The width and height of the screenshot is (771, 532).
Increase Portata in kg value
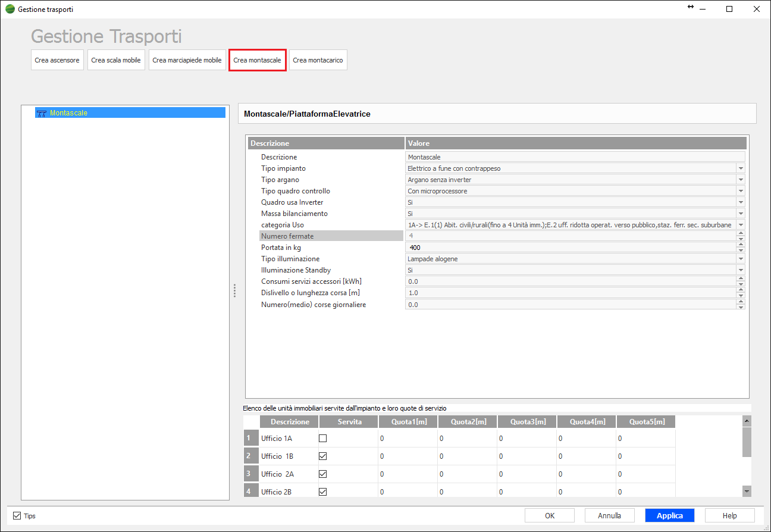pyautogui.click(x=741, y=245)
